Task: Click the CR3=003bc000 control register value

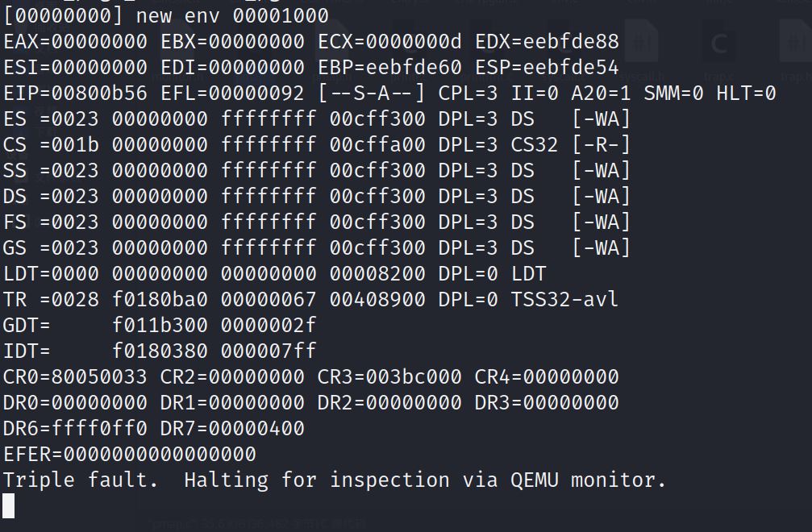Action: click(389, 377)
